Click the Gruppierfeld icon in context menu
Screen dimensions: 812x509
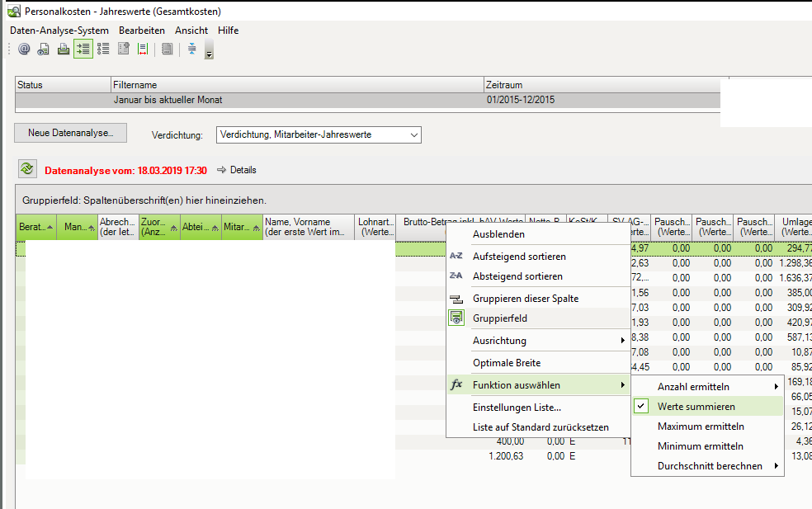tap(456, 318)
